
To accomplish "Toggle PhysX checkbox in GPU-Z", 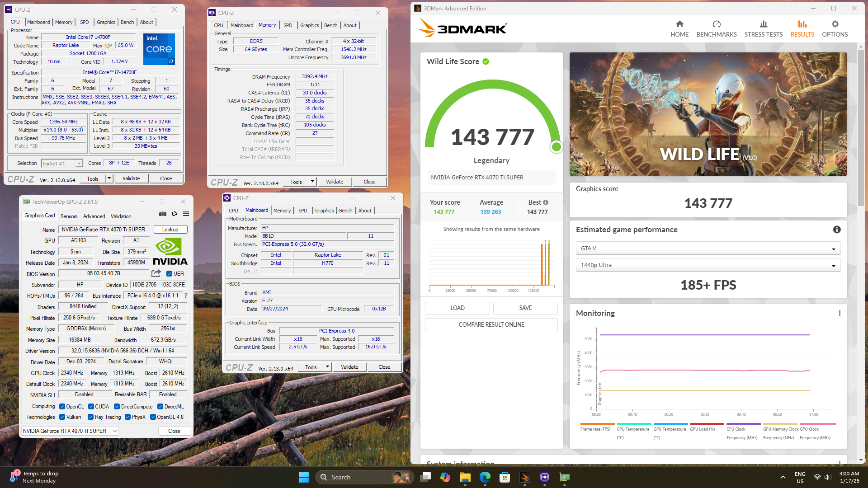I will 127,417.
